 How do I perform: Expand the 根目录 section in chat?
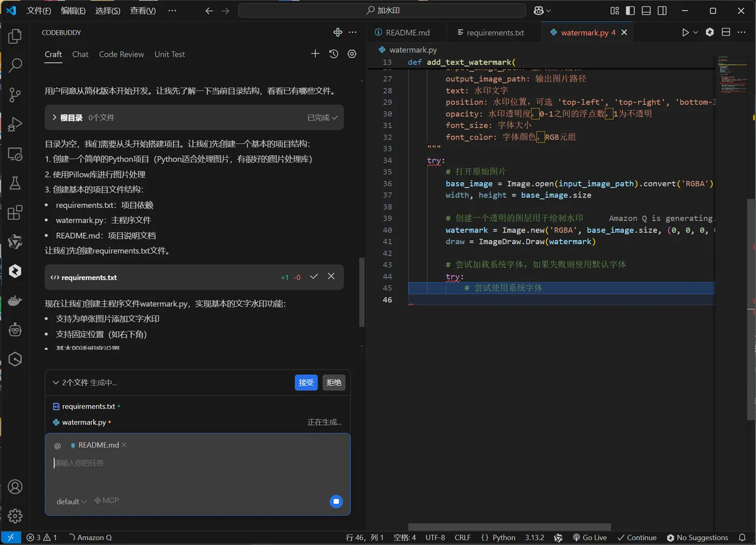[53, 117]
